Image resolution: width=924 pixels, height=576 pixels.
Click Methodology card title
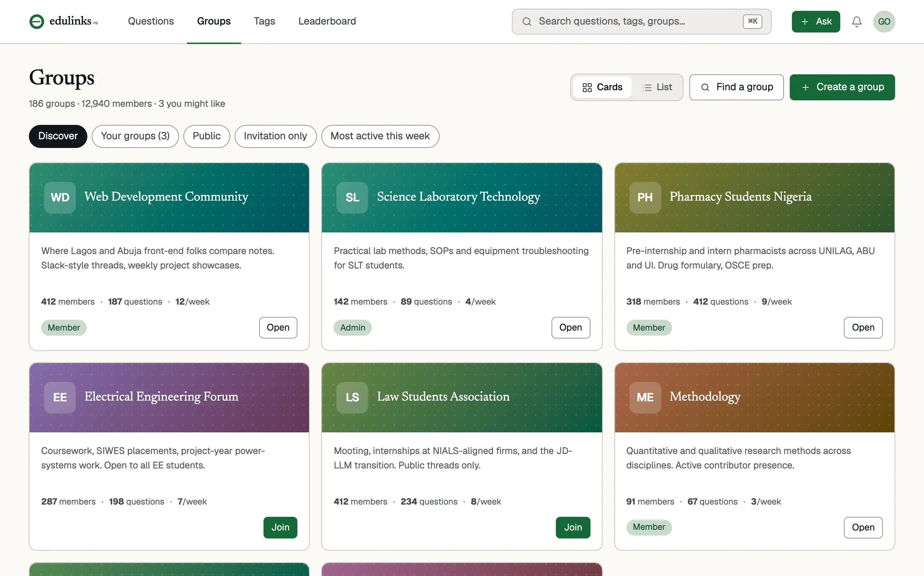pos(705,397)
